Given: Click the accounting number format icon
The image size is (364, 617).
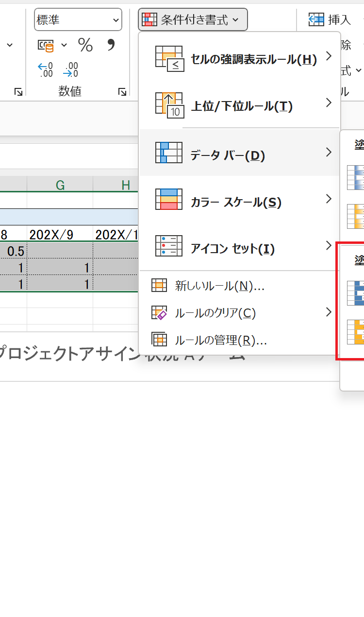Looking at the screenshot, I should point(47,45).
